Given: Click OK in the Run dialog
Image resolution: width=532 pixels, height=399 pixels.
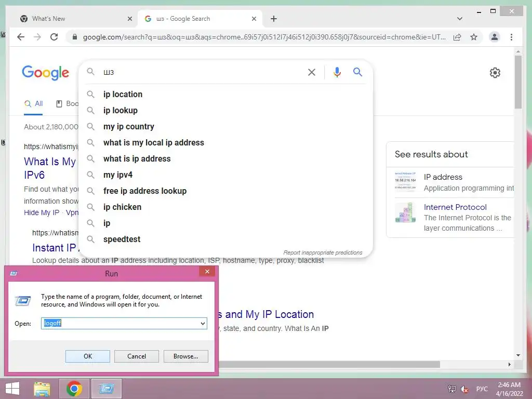Looking at the screenshot, I should click(87, 356).
